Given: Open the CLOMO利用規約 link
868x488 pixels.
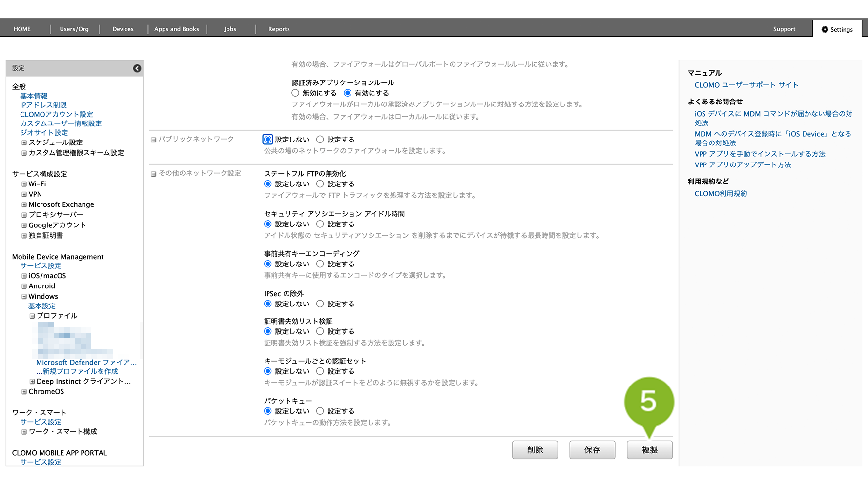Looking at the screenshot, I should click(x=721, y=194).
